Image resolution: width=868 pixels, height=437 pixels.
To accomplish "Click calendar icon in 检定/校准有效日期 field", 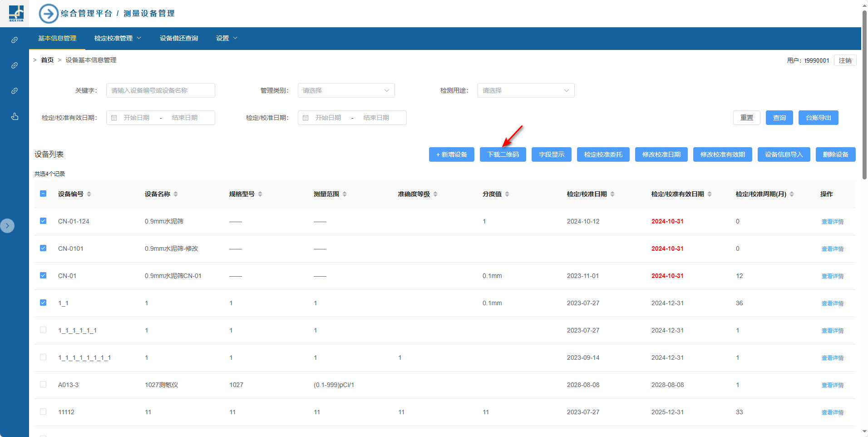I will pos(114,118).
